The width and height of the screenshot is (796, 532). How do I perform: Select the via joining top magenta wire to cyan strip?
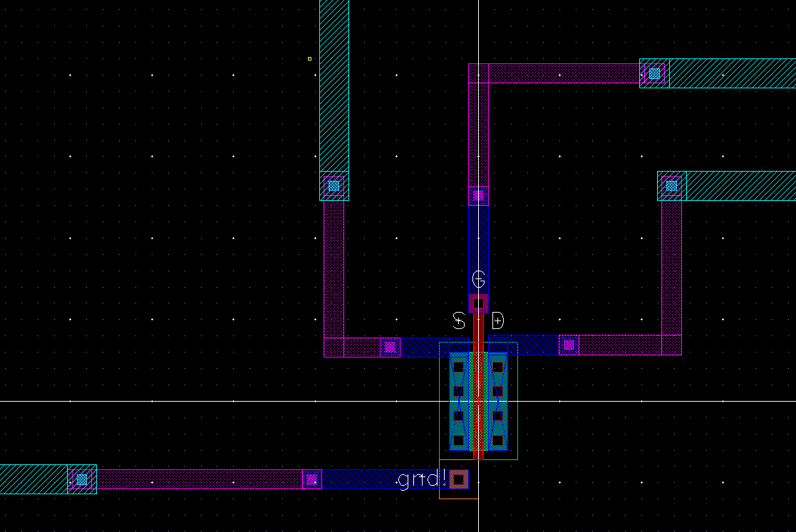654,73
